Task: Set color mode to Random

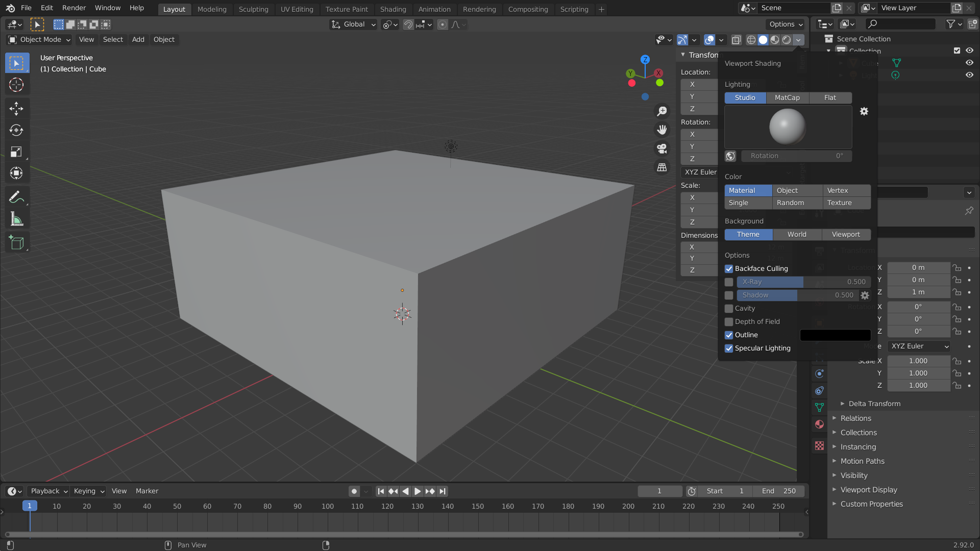Action: click(x=797, y=203)
